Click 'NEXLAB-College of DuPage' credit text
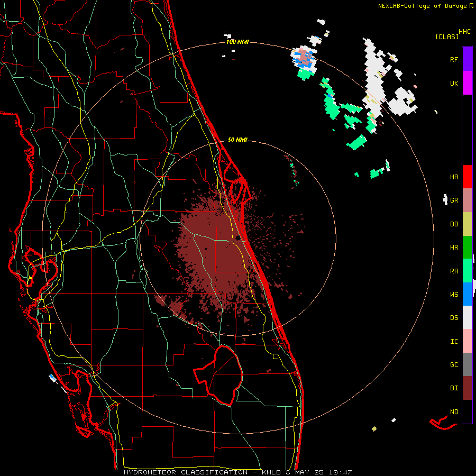Viewport: 476px width, 476px height. (x=422, y=6)
